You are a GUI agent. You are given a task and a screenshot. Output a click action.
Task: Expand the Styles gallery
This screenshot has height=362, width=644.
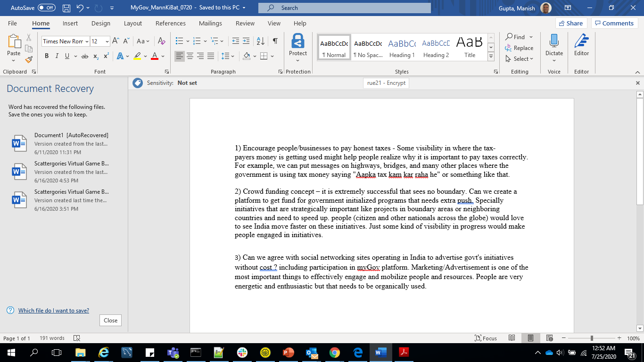[x=491, y=57]
